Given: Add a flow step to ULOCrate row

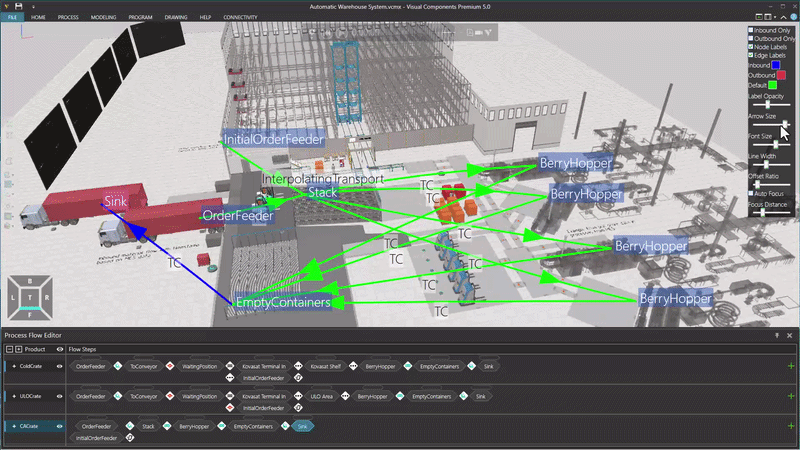Looking at the screenshot, I should [x=791, y=396].
